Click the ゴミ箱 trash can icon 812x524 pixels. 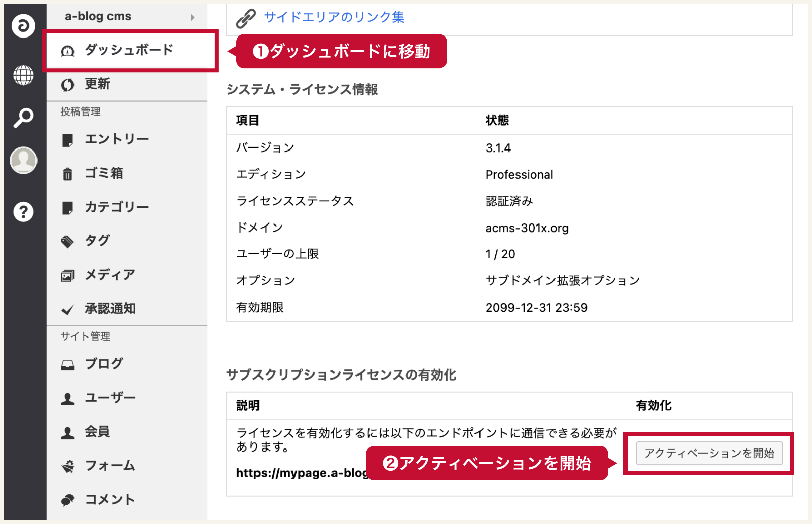67,174
